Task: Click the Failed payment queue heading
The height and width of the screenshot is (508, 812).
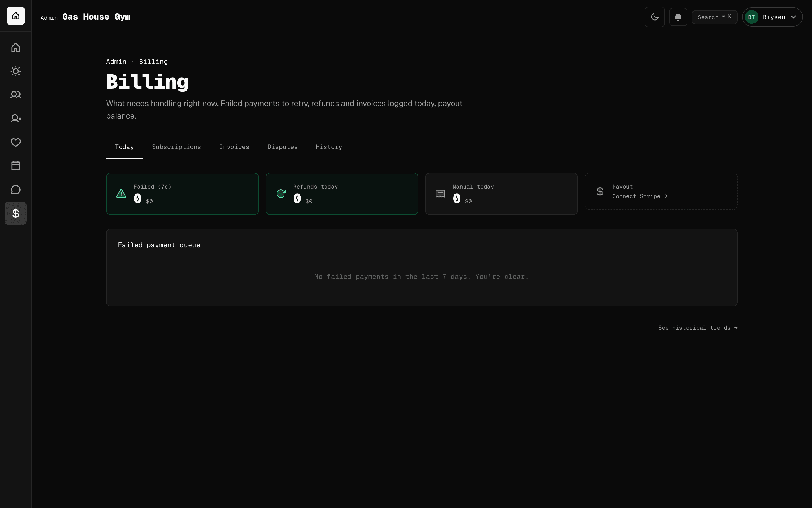Action: [x=159, y=245]
